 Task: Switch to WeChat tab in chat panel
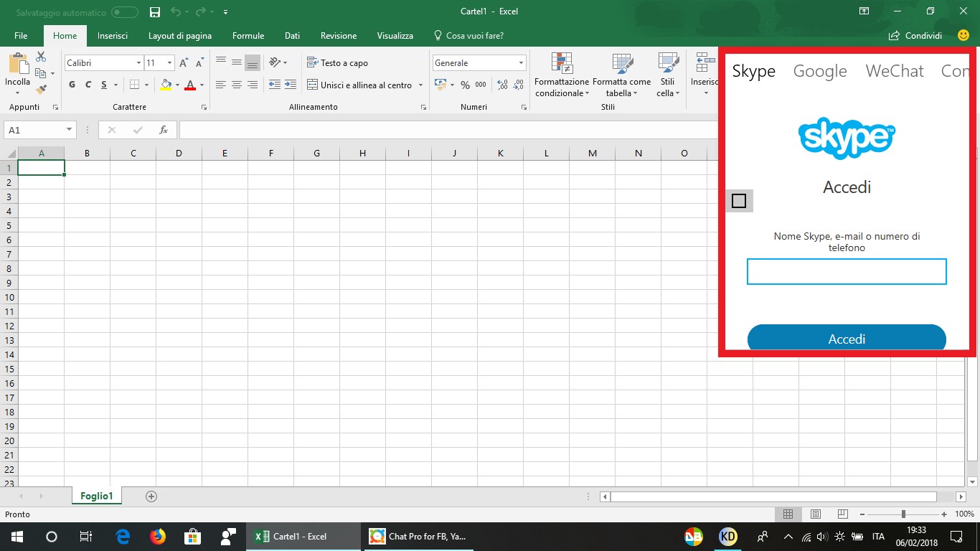click(895, 71)
